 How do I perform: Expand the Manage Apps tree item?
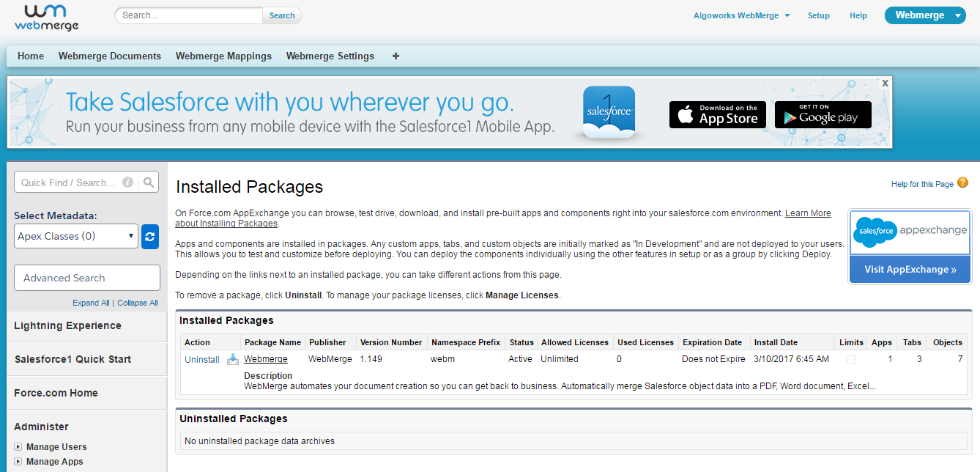pos(18,462)
